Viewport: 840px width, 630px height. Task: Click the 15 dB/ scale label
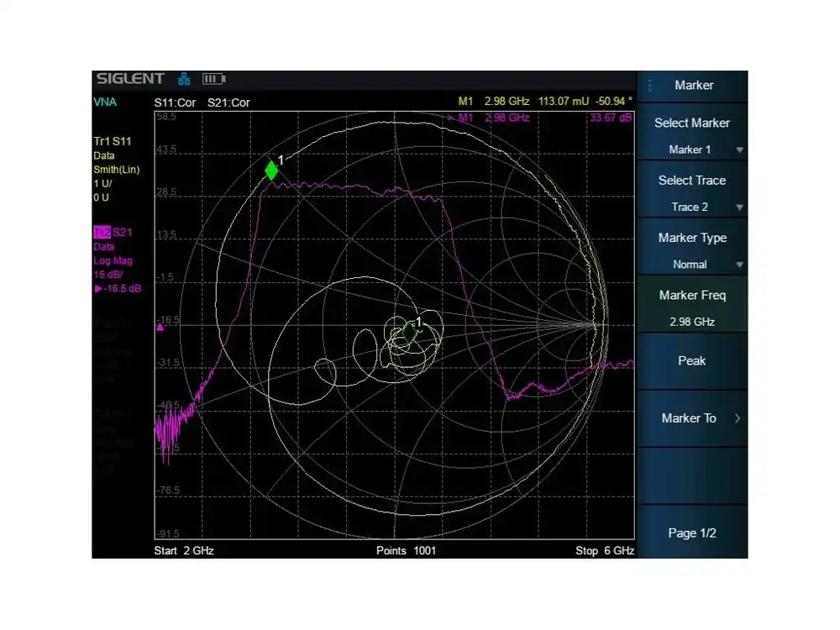coord(108,275)
